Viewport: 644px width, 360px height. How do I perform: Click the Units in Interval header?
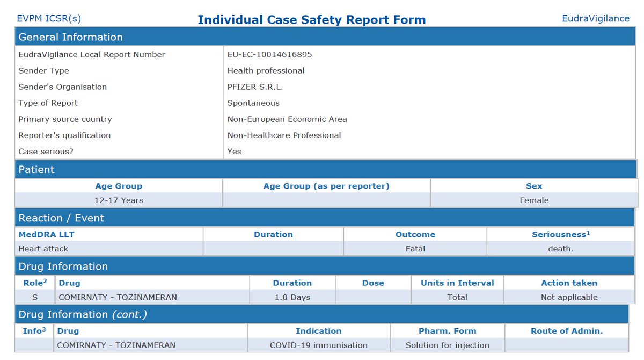457,283
